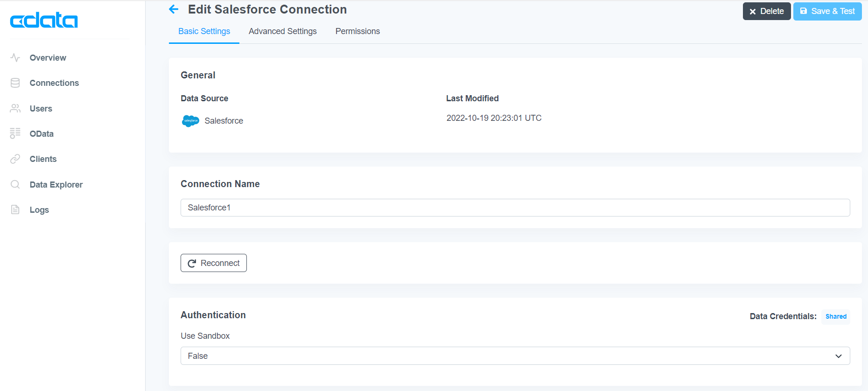Click the Users people icon
868x391 pixels.
[15, 108]
